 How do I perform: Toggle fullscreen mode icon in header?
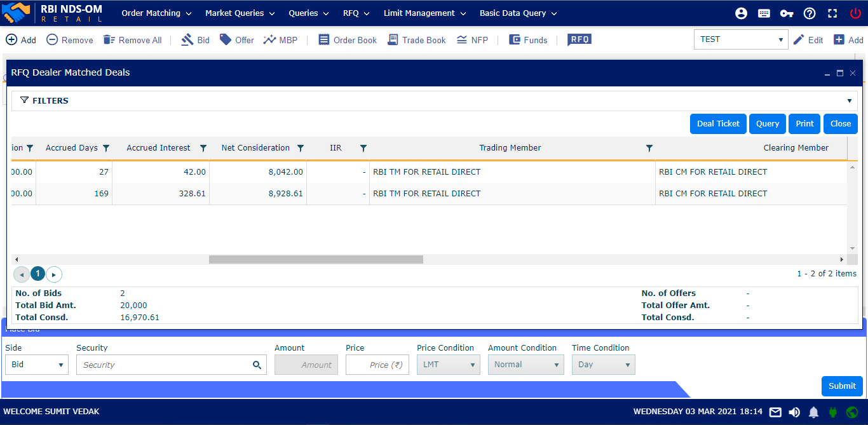coord(832,13)
